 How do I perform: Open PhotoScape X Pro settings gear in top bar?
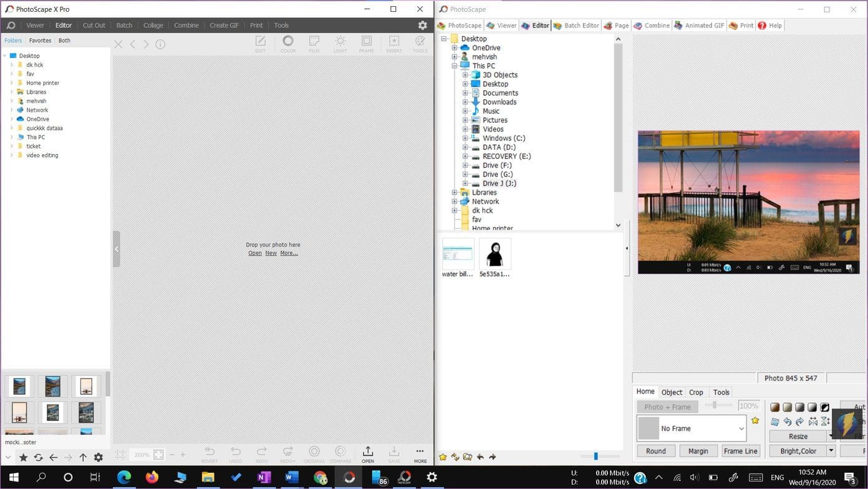[423, 26]
